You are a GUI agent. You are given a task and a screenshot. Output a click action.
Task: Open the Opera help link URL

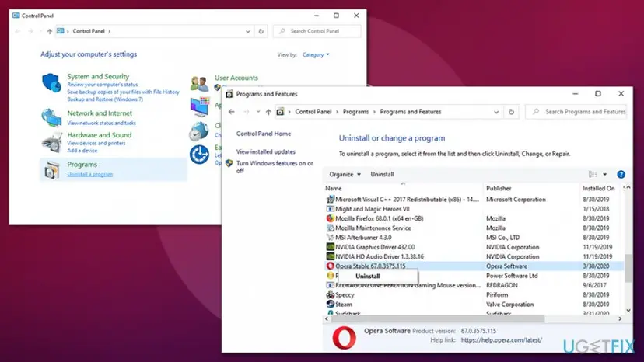(x=501, y=340)
